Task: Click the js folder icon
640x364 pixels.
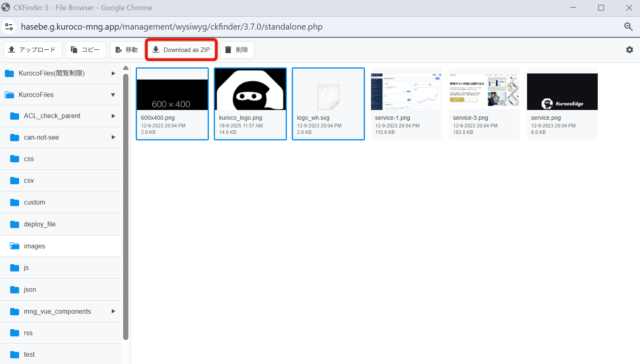Action: click(x=15, y=267)
